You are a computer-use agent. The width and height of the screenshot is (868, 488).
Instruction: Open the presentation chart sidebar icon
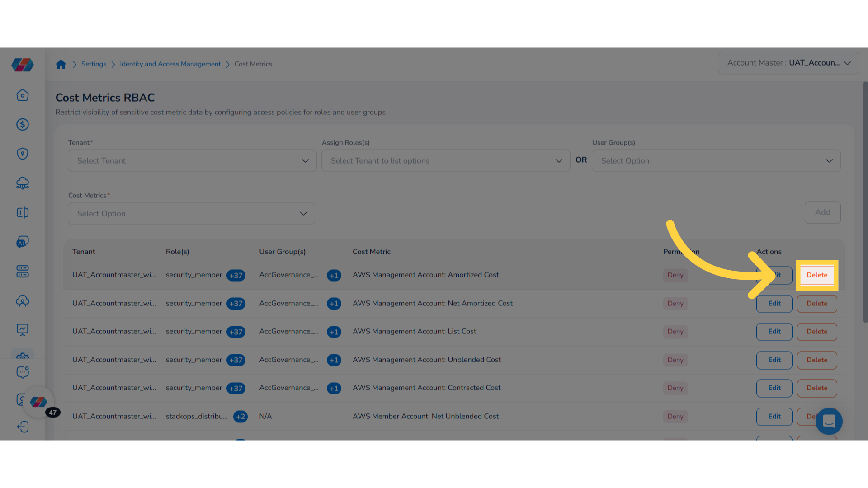pyautogui.click(x=23, y=330)
